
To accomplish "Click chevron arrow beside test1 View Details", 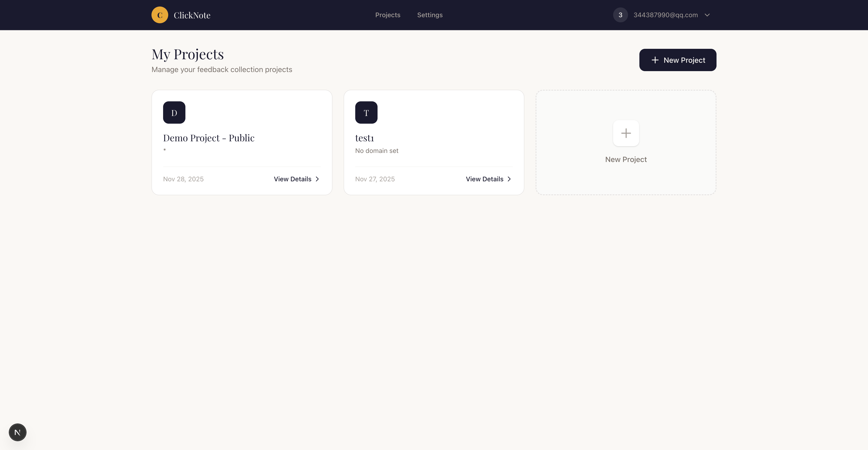I will (x=509, y=179).
